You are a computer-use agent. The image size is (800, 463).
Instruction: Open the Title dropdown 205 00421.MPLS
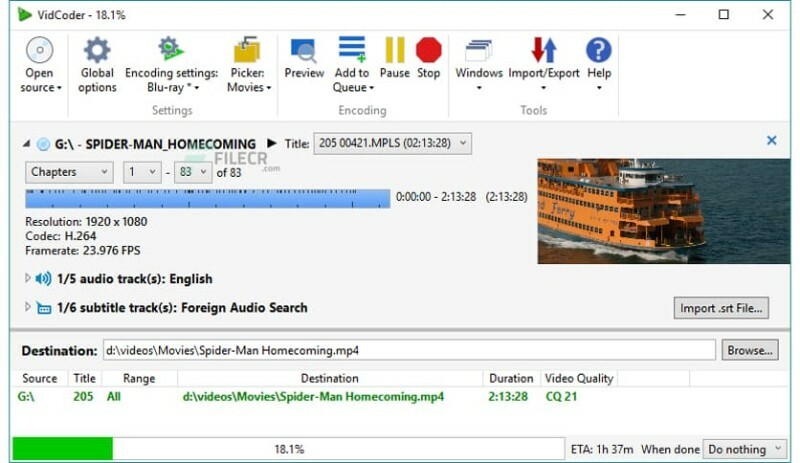tap(392, 144)
